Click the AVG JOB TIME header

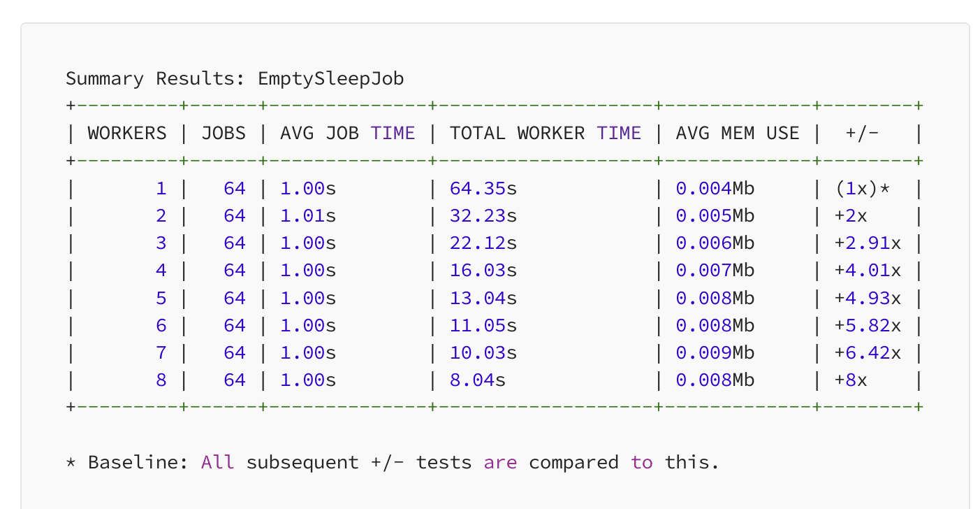[346, 133]
